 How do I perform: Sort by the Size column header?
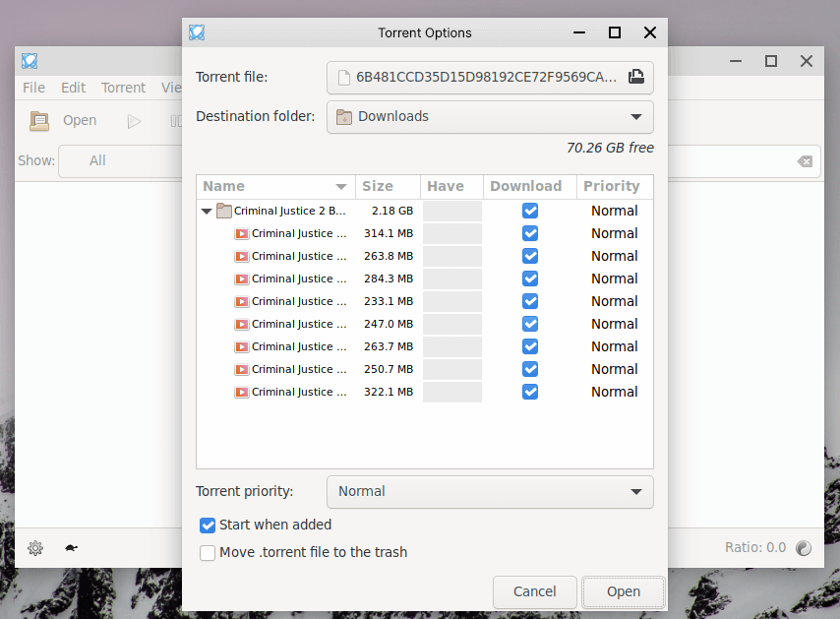(x=388, y=187)
